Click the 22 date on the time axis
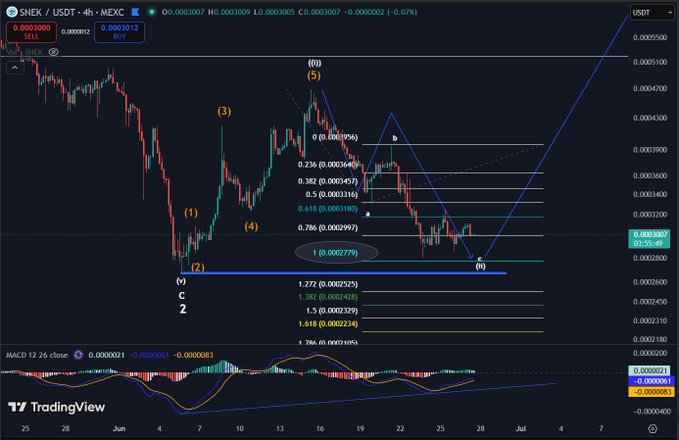The width and height of the screenshot is (679, 440). click(x=400, y=429)
